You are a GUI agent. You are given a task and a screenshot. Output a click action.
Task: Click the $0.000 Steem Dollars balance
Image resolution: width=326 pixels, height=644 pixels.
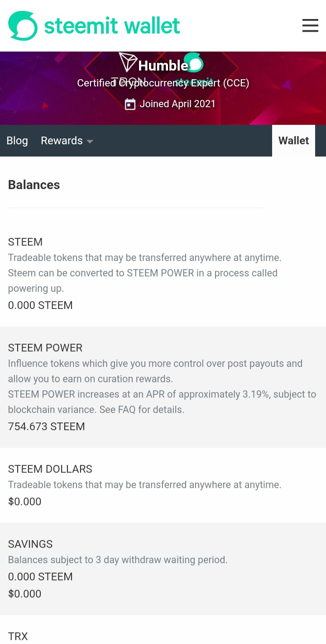[x=24, y=502]
